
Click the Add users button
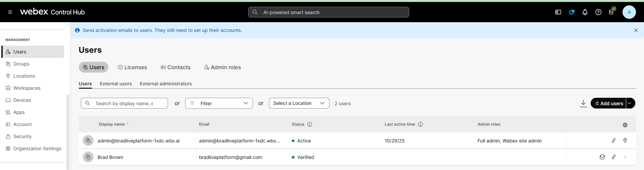[608, 103]
